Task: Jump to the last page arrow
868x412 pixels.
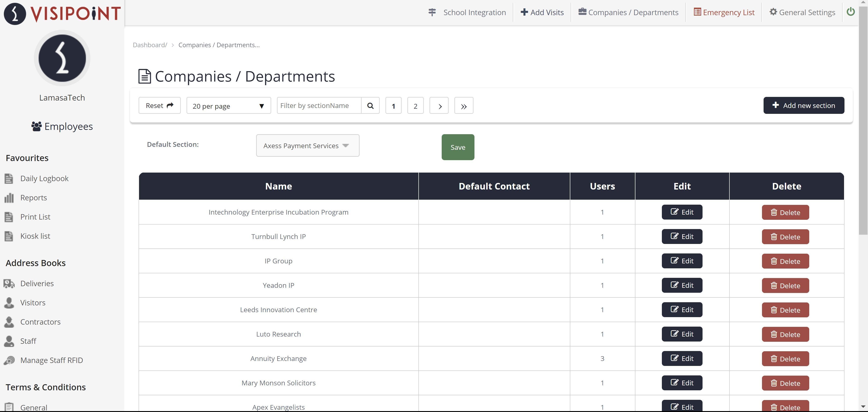Action: [x=464, y=106]
